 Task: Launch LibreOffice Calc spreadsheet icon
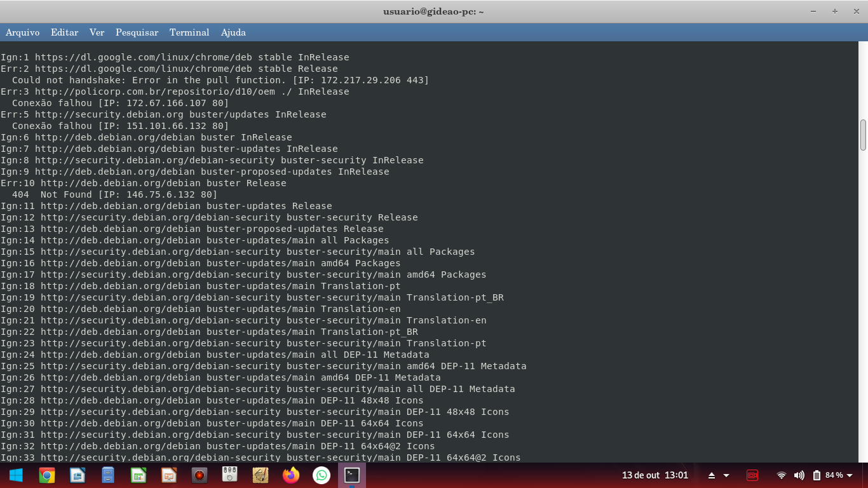(x=139, y=475)
